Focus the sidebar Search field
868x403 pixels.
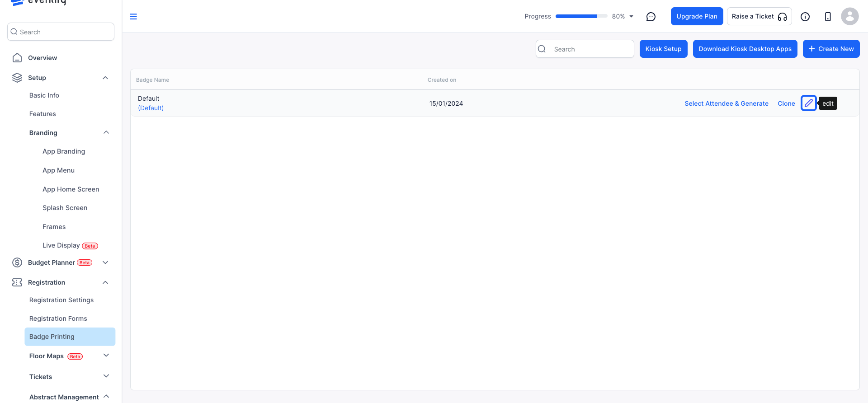(61, 32)
